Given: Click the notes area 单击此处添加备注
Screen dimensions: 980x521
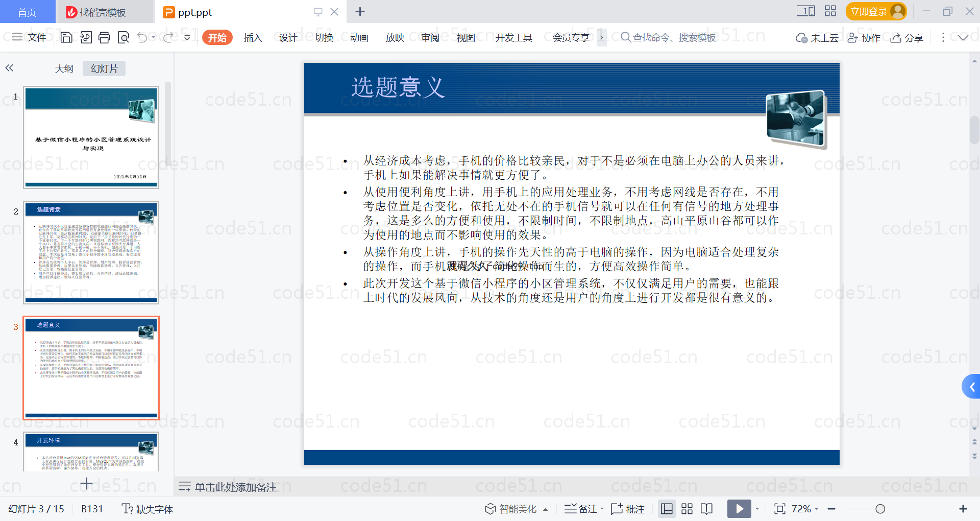Looking at the screenshot, I should pos(235,487).
